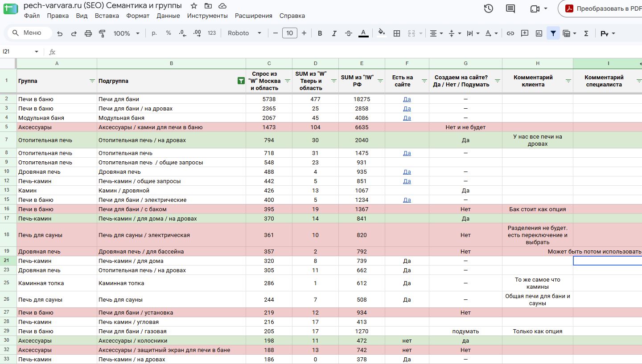Toggle bold formatting button

coord(320,33)
